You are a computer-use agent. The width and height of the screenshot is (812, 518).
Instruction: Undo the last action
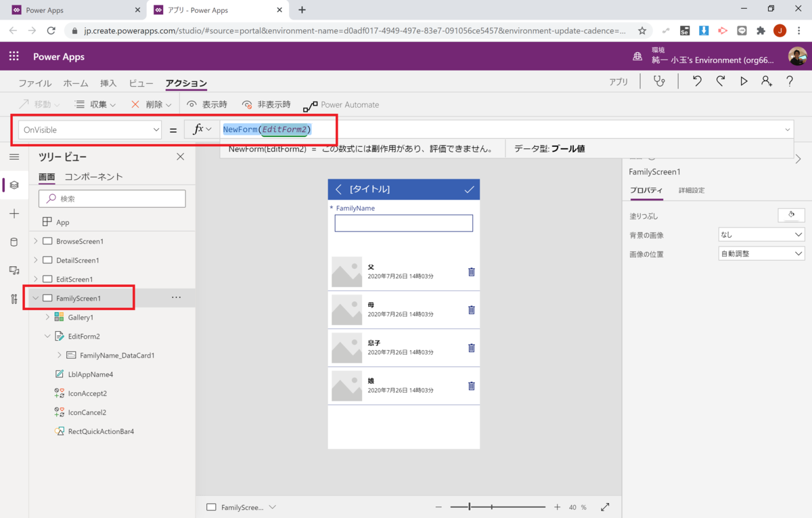point(697,81)
